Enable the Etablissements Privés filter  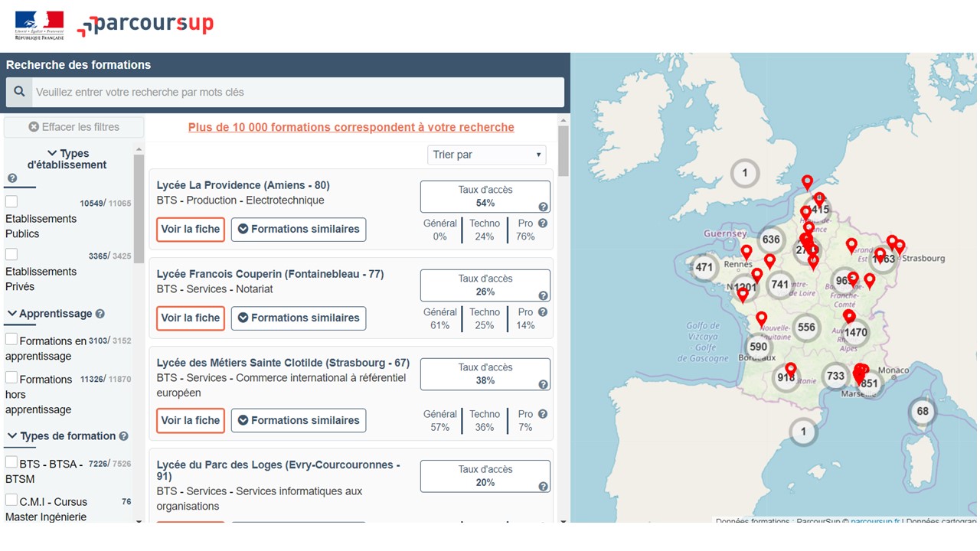(11, 254)
